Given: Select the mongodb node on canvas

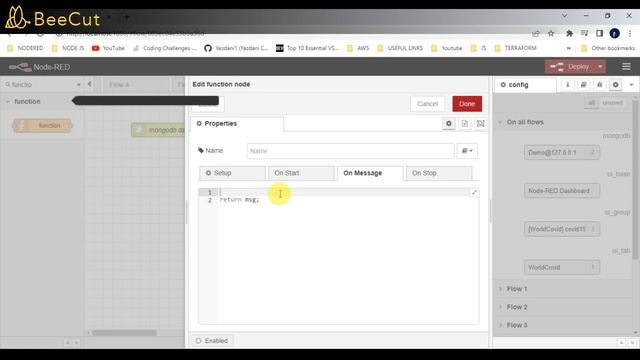Looking at the screenshot, I should (x=159, y=130).
